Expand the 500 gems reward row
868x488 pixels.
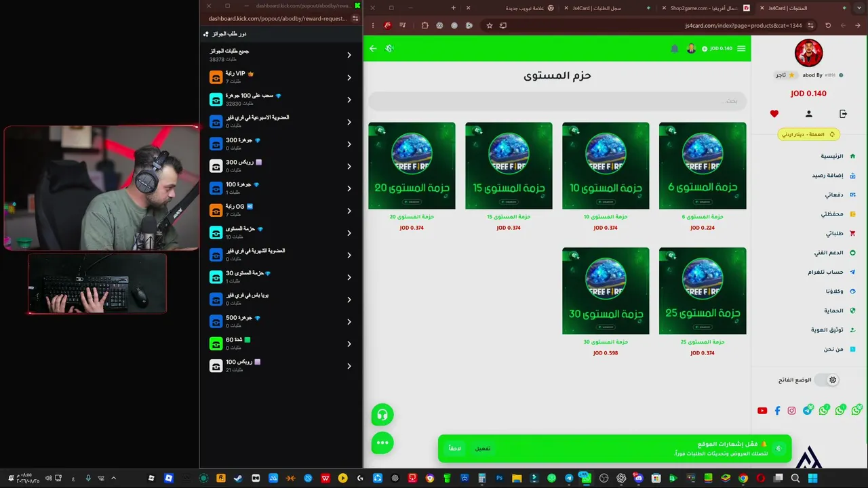pyautogui.click(x=281, y=322)
